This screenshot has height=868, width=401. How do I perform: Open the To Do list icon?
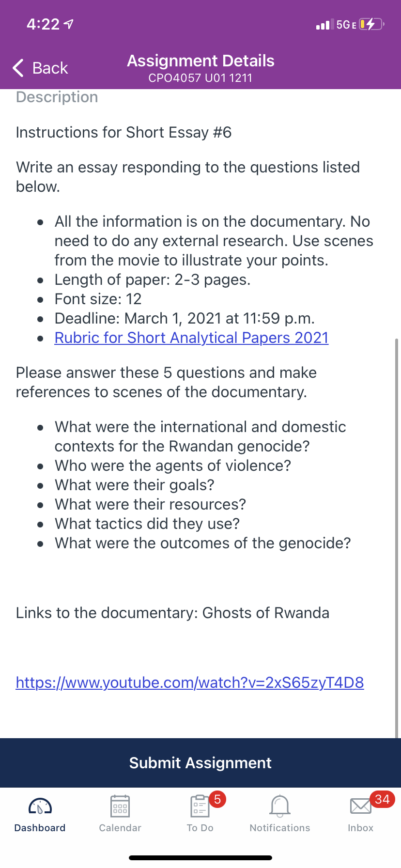pyautogui.click(x=200, y=806)
